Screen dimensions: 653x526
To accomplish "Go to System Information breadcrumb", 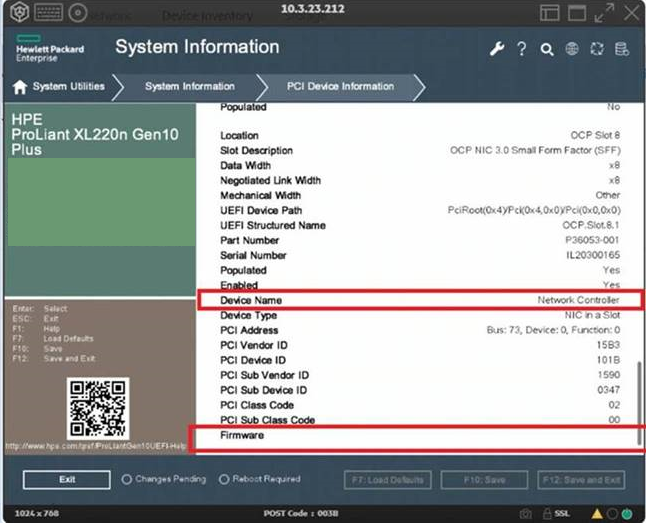I will point(190,87).
